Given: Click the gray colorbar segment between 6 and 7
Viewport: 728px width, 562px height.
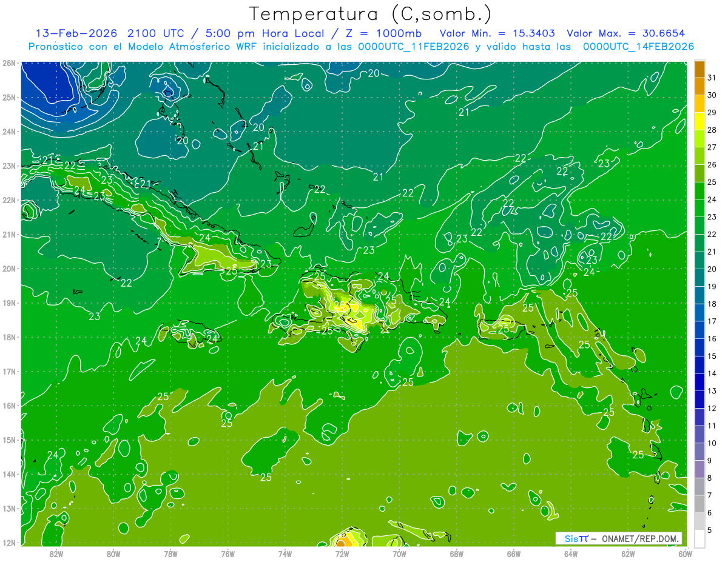Looking at the screenshot, I should (x=699, y=504).
